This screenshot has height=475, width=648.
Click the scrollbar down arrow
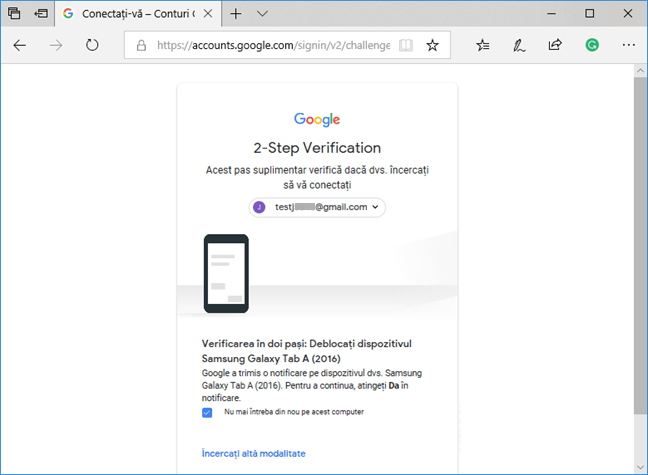640,468
